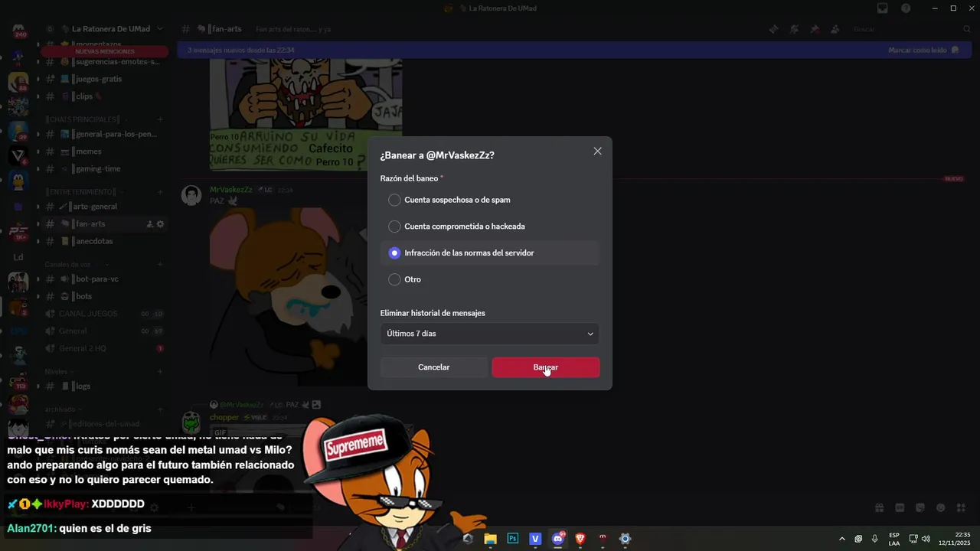The height and width of the screenshot is (551, 980).
Task: Open server icon with 88 badge
Action: coord(18,82)
